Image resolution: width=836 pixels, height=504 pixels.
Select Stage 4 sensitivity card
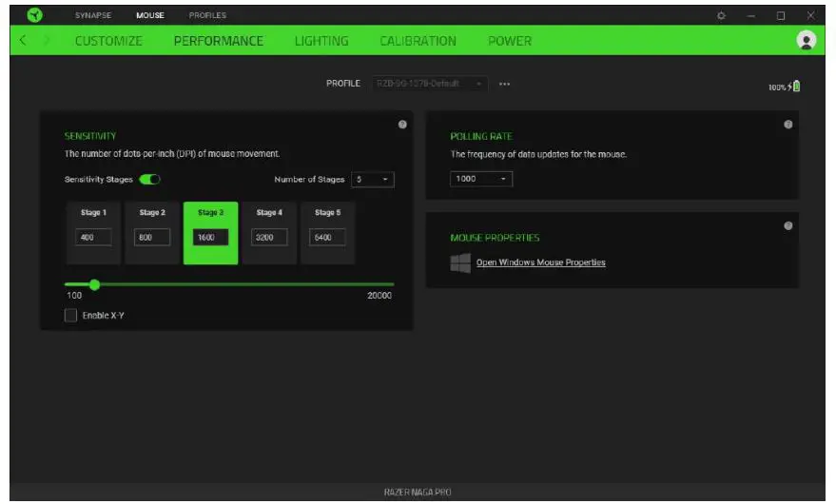click(x=269, y=233)
